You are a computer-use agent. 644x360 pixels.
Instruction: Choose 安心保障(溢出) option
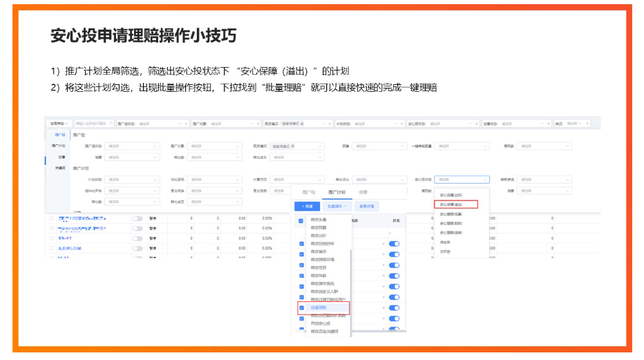[x=451, y=205]
